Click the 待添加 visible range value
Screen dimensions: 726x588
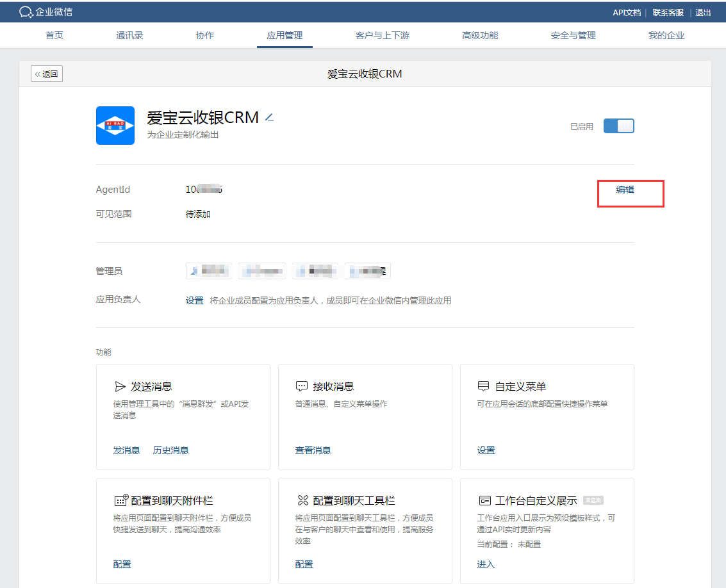point(198,214)
